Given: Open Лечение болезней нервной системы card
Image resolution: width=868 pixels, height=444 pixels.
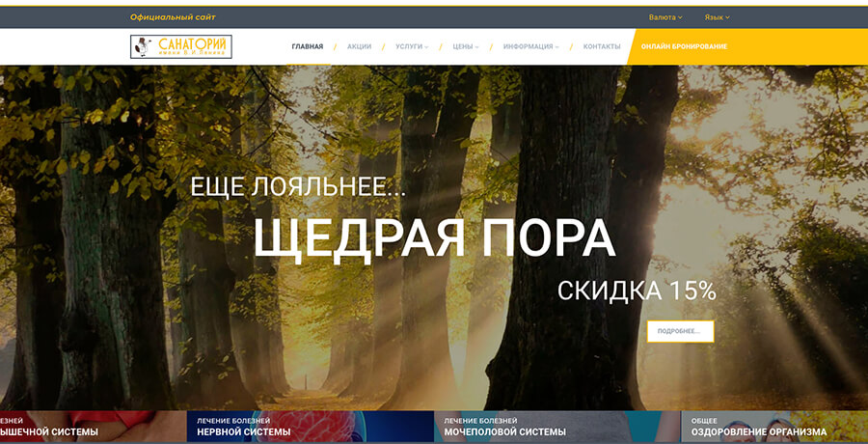Looking at the screenshot, I should pyautogui.click(x=310, y=427).
